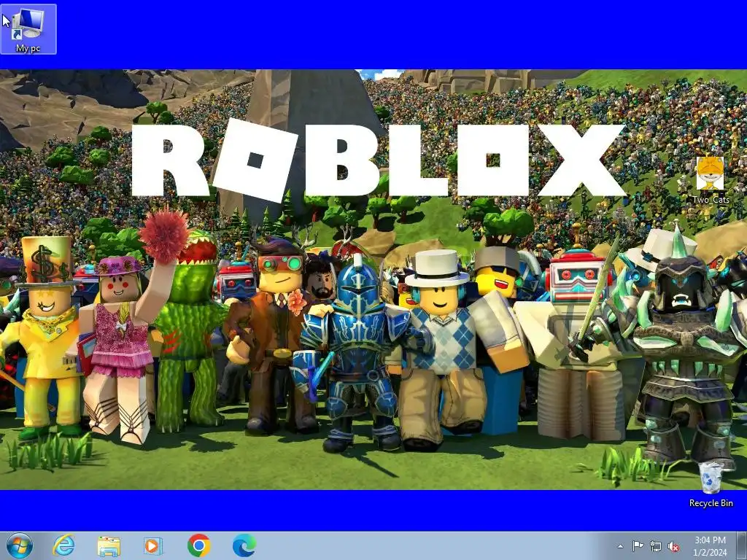Image resolution: width=747 pixels, height=560 pixels.
Task: Show hidden system tray icons
Action: (620, 546)
